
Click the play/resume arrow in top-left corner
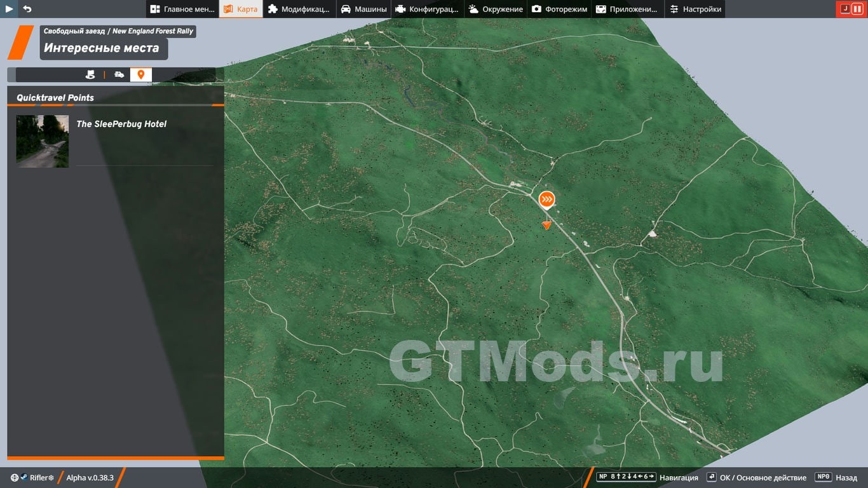(9, 9)
